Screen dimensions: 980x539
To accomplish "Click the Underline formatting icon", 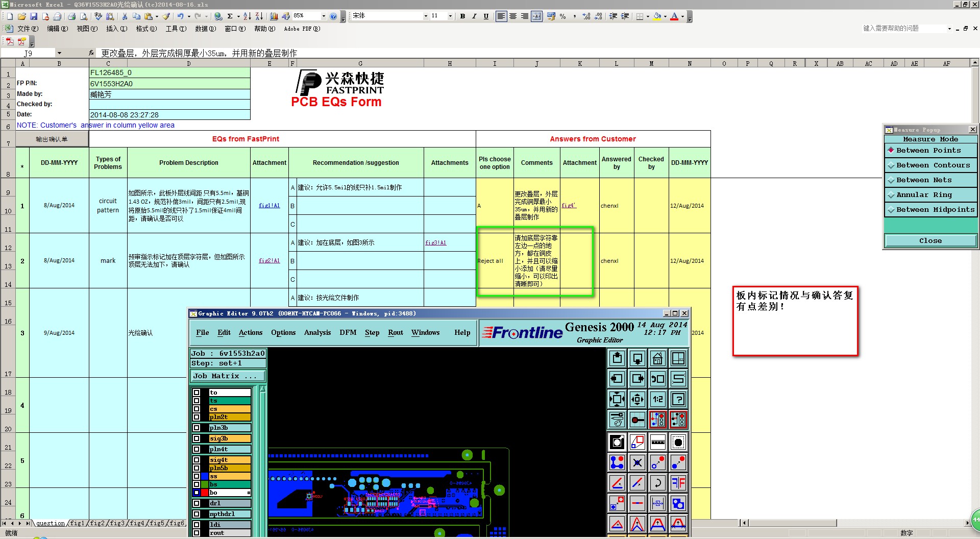I will click(x=486, y=16).
